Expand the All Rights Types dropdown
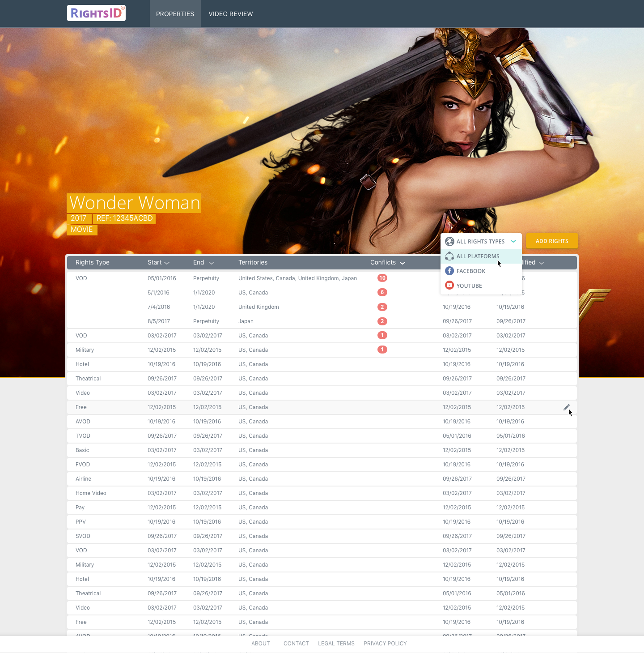Screen dimensions: 644x653 (481, 241)
